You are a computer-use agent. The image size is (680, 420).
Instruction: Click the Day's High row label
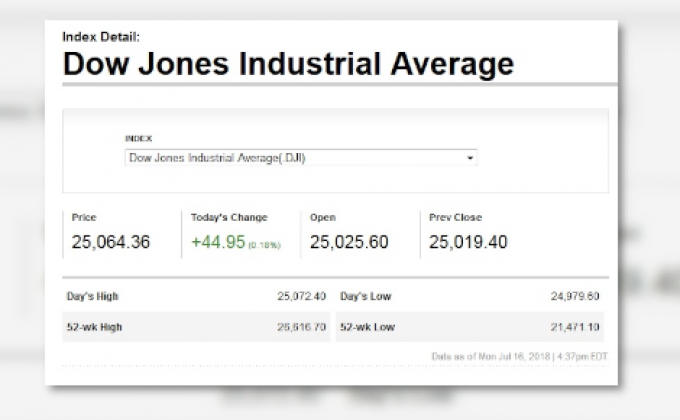[x=95, y=297]
